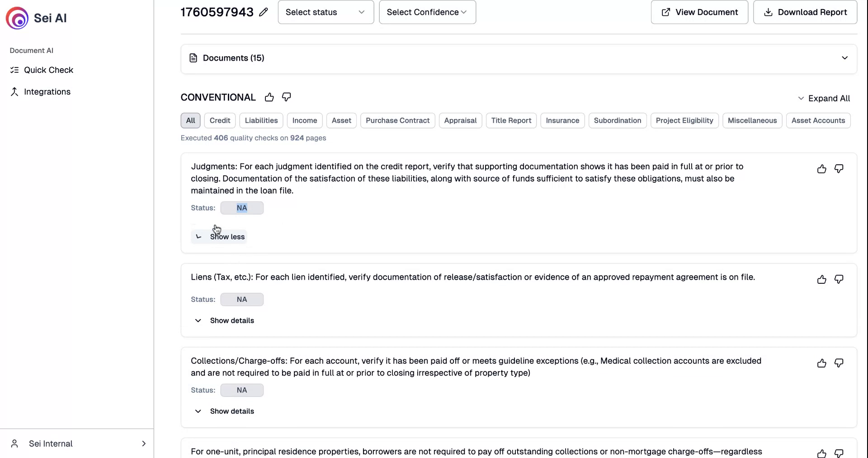The width and height of the screenshot is (868, 458).
Task: Open the Select status dropdown
Action: click(325, 12)
